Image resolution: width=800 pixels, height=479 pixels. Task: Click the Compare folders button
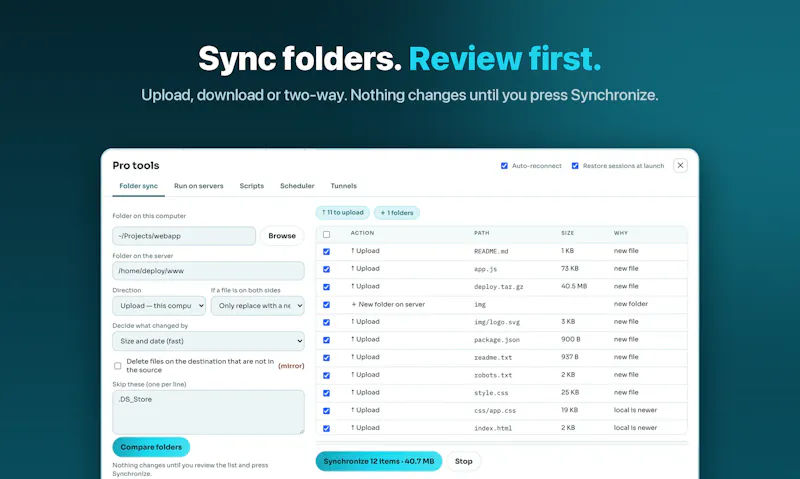coord(151,447)
